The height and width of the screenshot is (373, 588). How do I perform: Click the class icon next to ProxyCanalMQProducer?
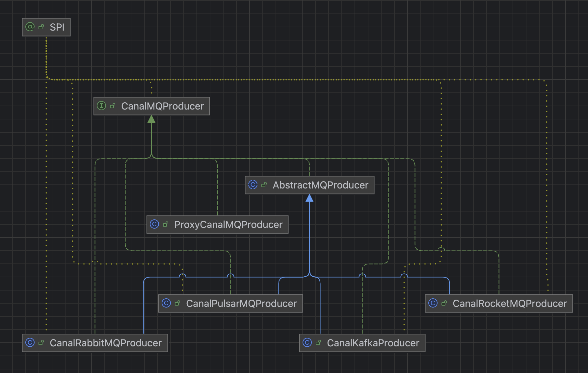click(x=154, y=224)
